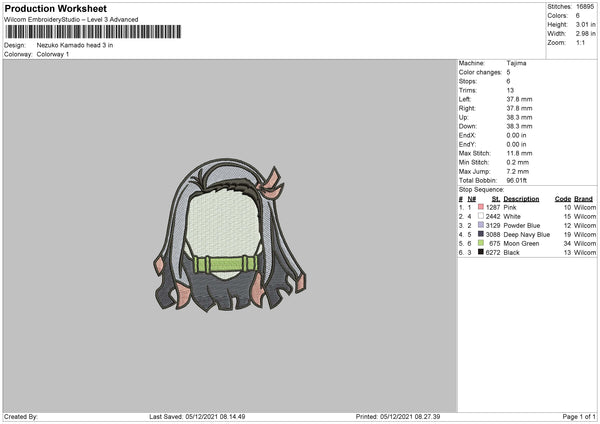Click the 'Moon Green' description

click(x=521, y=243)
